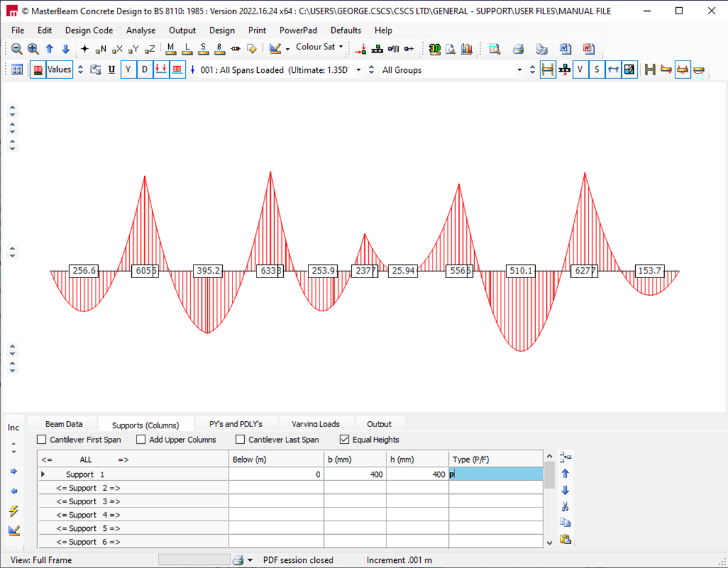Open the 3D view icon
This screenshot has width=728, height=568.
434,49
